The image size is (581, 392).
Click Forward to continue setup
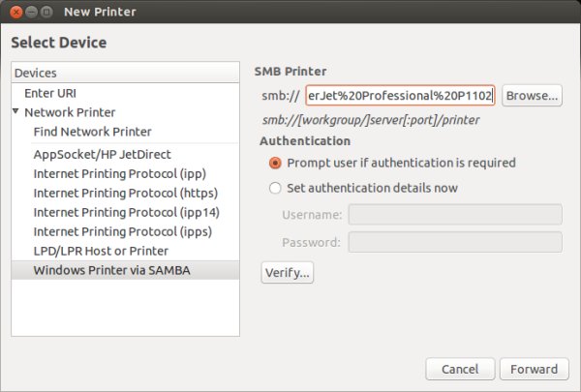pyautogui.click(x=534, y=369)
